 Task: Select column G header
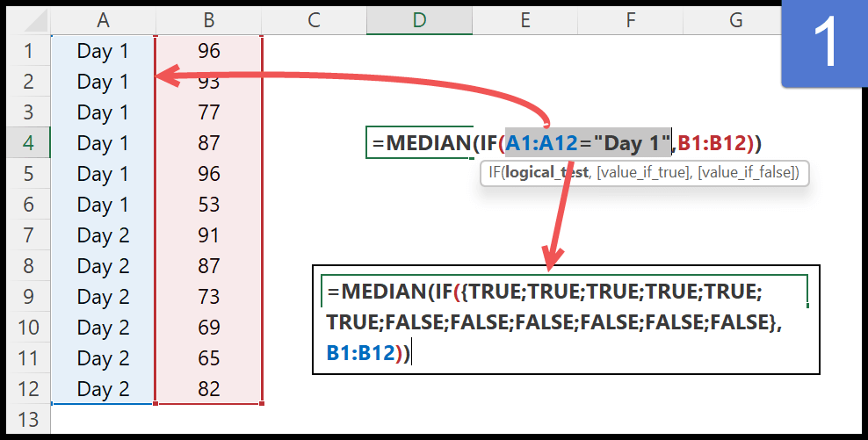pos(736,18)
